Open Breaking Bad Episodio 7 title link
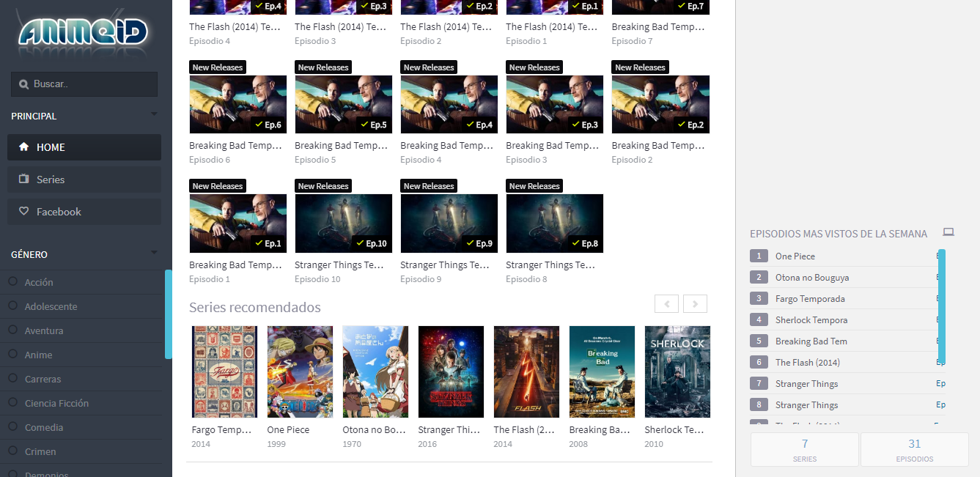Screen dimensions: 980x477 [x=658, y=27]
